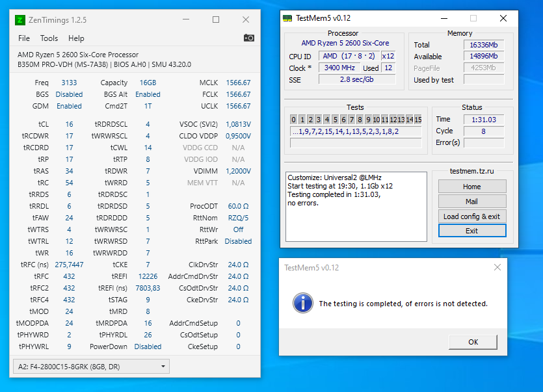This screenshot has width=543, height=392.
Task: Expand the A2 memory module dropdown
Action: 92,367
